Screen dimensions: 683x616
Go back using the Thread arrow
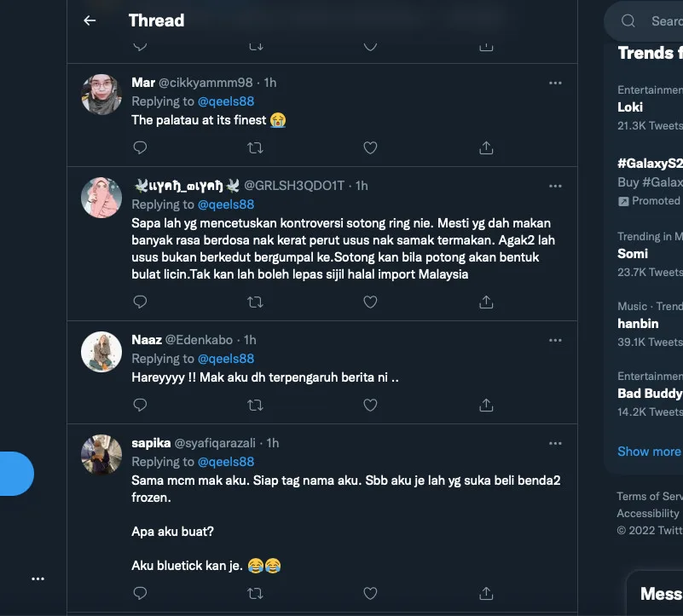pyautogui.click(x=90, y=20)
